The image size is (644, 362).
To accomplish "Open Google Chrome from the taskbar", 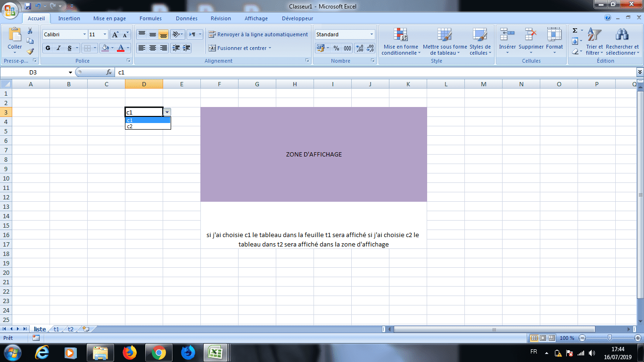I will pos(158,352).
